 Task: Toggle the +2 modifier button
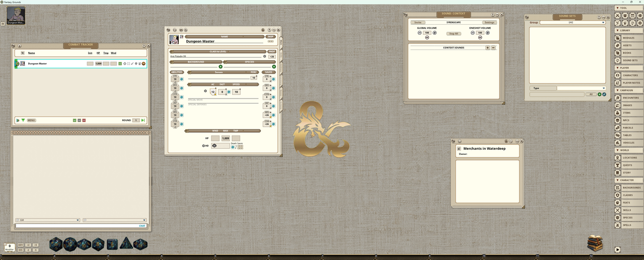pyautogui.click(x=28, y=245)
